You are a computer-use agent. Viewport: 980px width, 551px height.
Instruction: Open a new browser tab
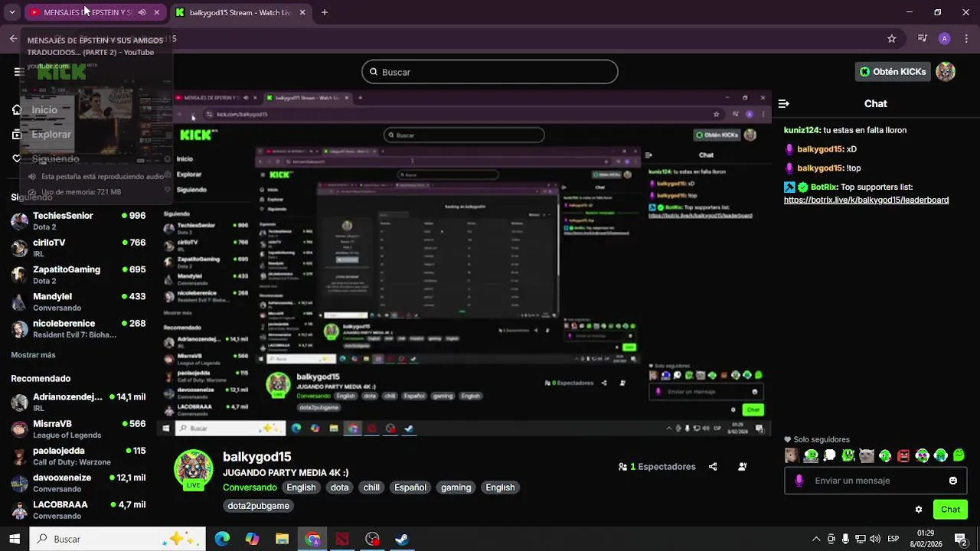[x=325, y=12]
